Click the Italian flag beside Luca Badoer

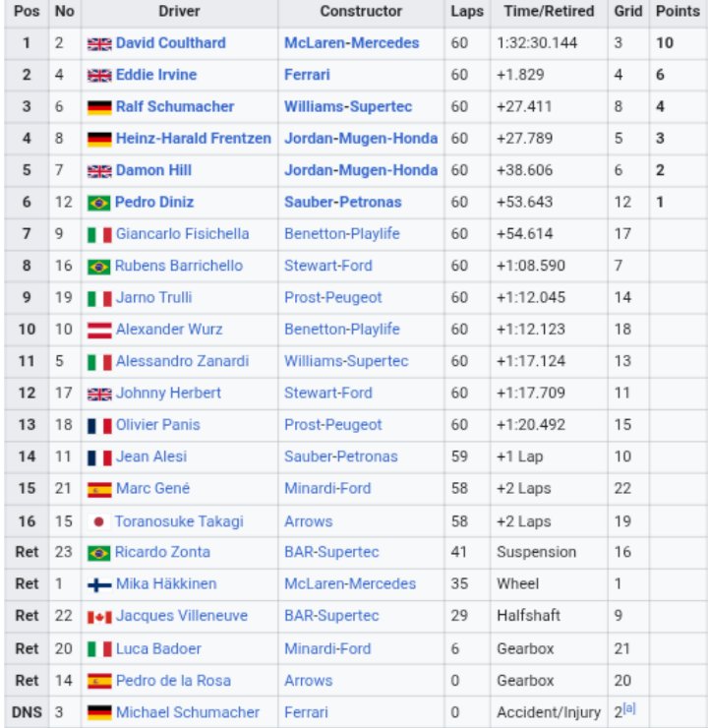pyautogui.click(x=99, y=650)
